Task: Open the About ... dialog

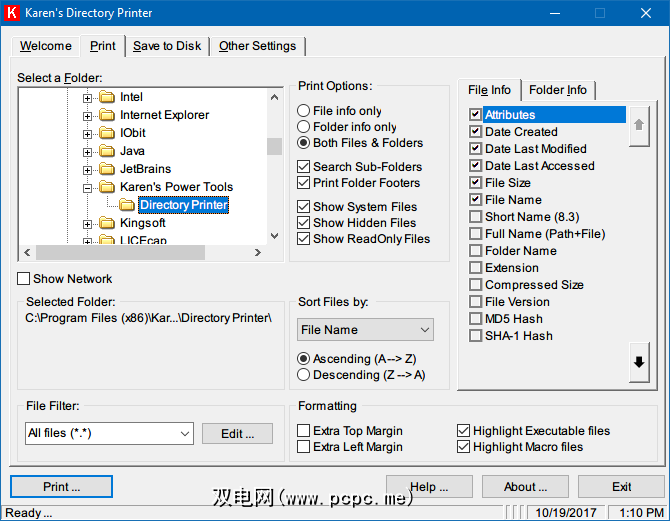Action: (x=526, y=487)
